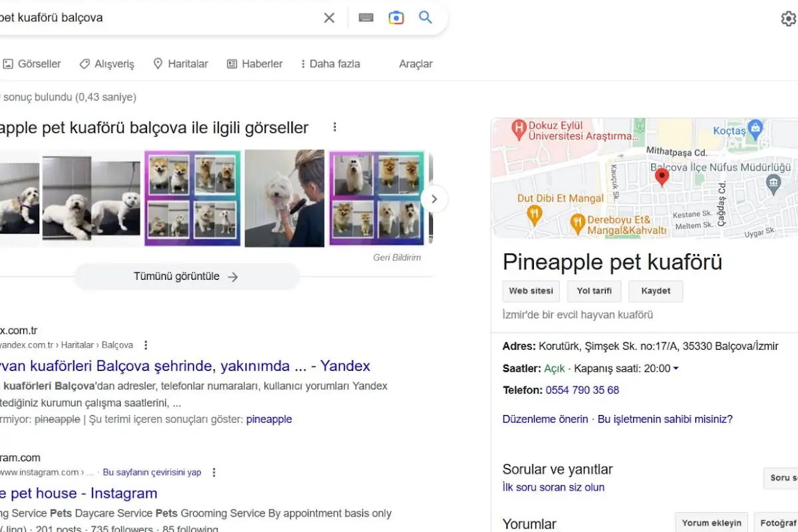Click the red map pin marker
This screenshot has height=532, width=798.
click(662, 178)
